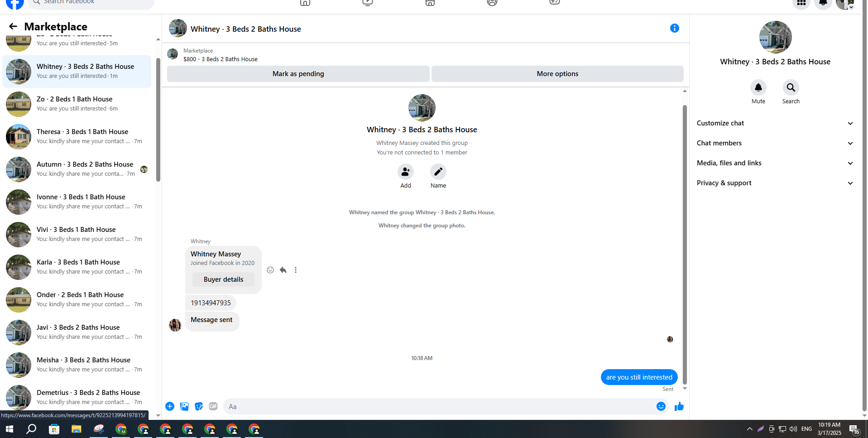Open the taskbar clock showing 10:19 AM

[829, 429]
